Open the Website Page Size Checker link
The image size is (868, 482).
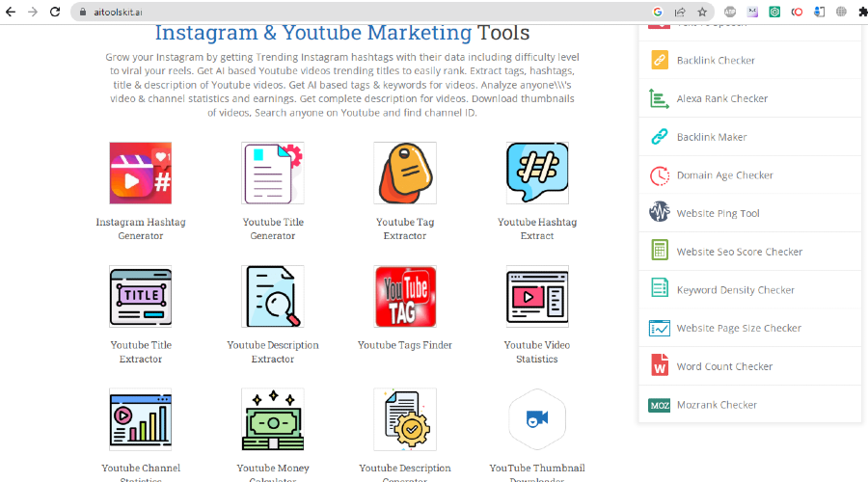point(739,328)
